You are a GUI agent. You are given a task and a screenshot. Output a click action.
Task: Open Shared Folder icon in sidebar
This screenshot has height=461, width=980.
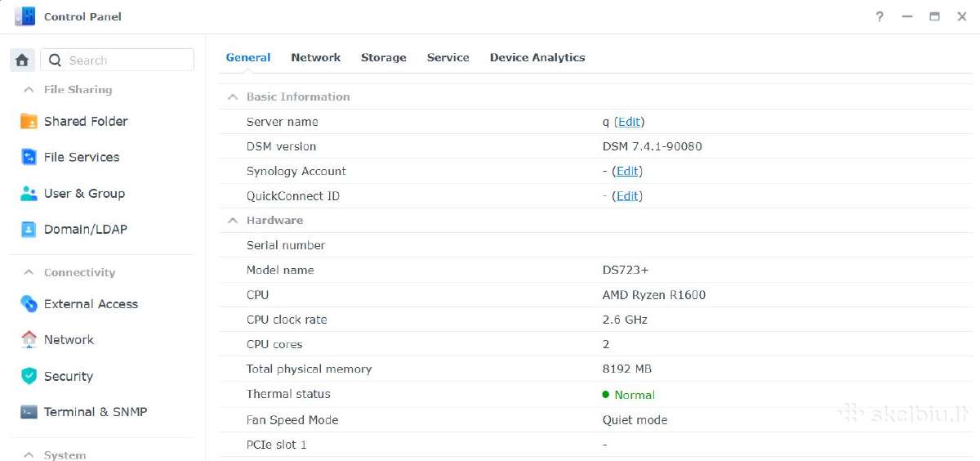29,122
